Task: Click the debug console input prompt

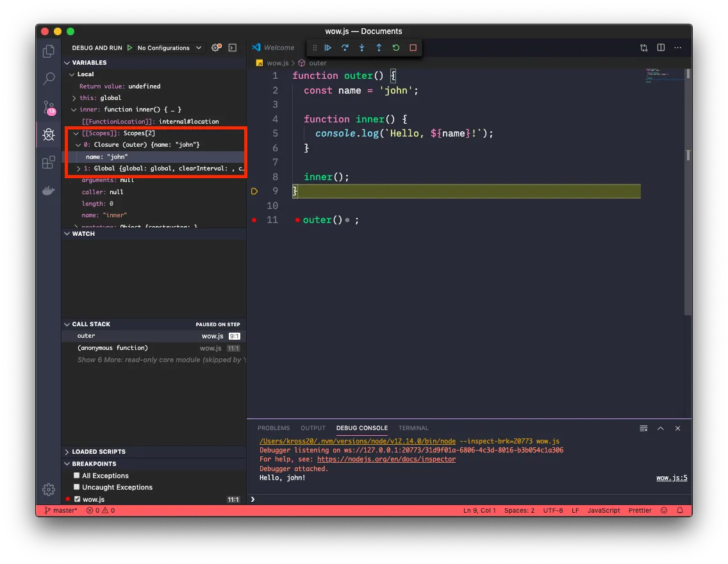Action: tap(469, 499)
